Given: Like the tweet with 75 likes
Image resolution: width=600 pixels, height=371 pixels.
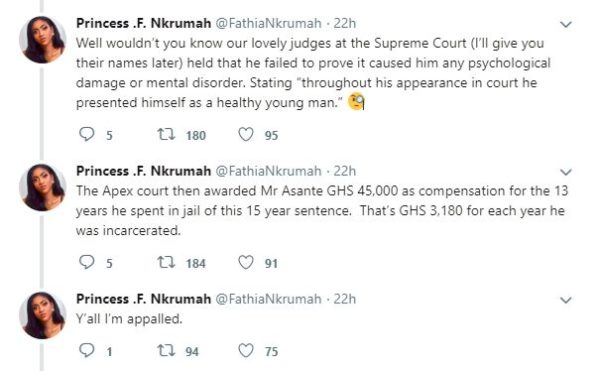Looking at the screenshot, I should point(246,351).
